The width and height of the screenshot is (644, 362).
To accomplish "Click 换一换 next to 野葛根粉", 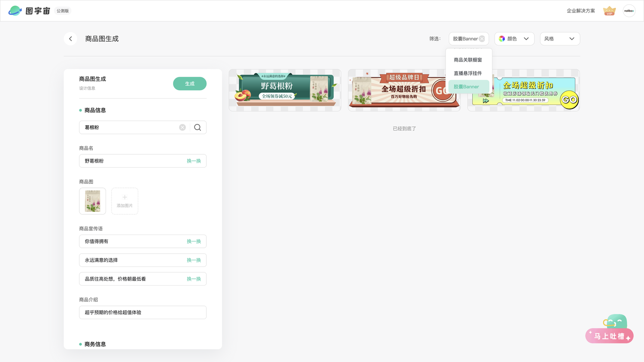I will point(194,161).
